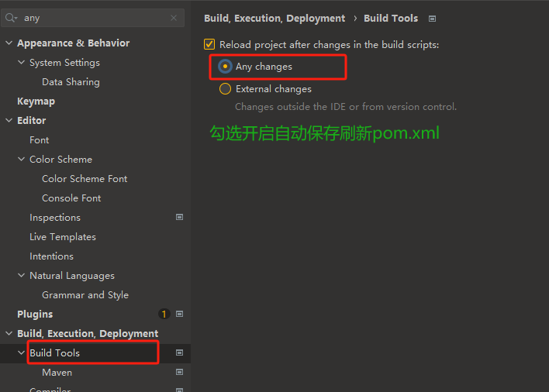
Task: Open the Maven settings page
Action: point(57,373)
